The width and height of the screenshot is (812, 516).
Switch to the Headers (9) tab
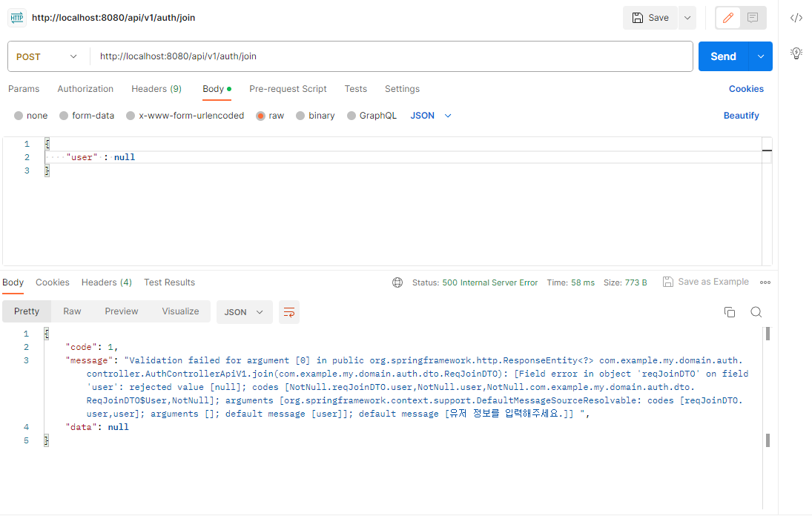click(x=156, y=88)
